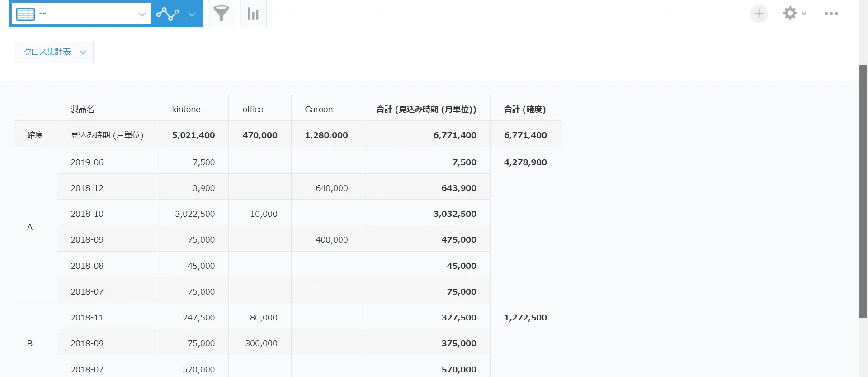Open the app settings gear

pyautogui.click(x=789, y=13)
